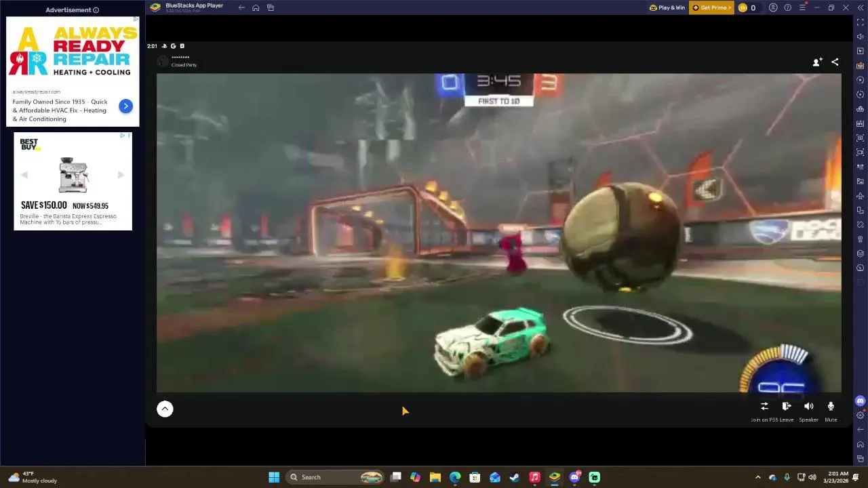
Task: Open the Discord icon in BlueStacks side toolbar
Action: click(861, 401)
